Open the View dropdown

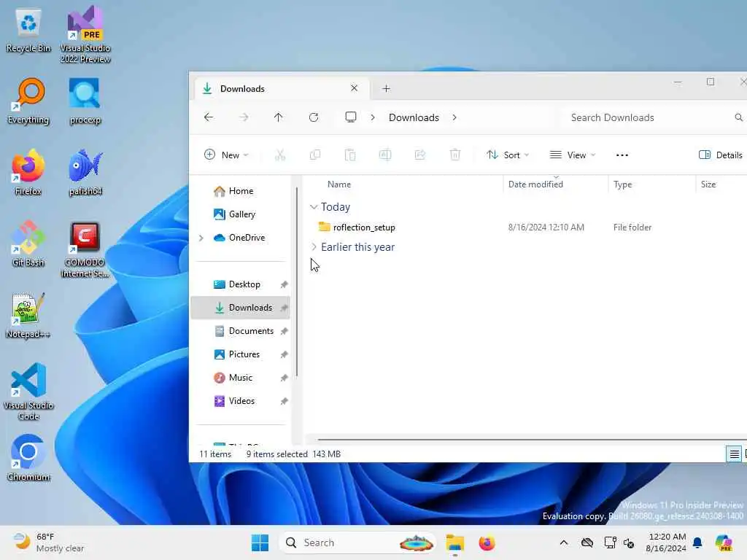pyautogui.click(x=573, y=155)
